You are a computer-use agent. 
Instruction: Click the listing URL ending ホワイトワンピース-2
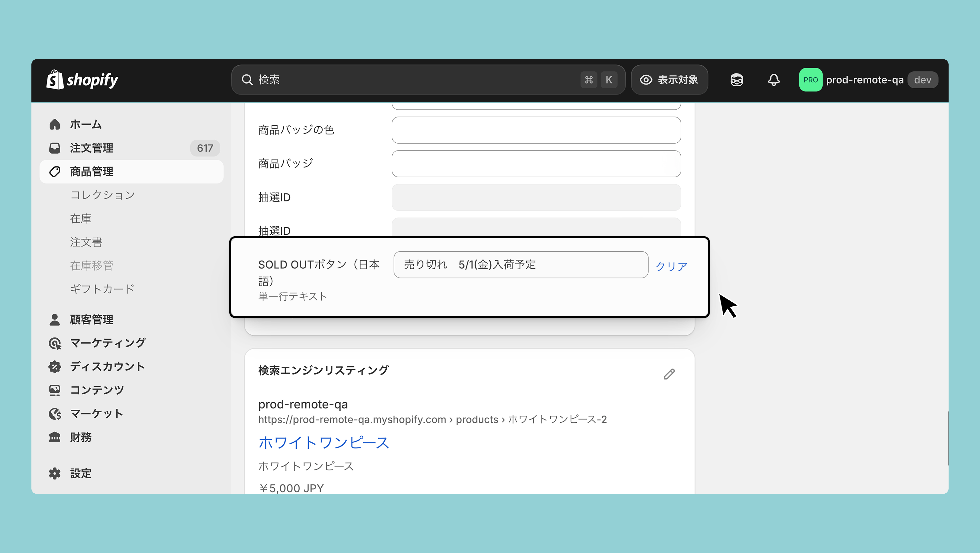[433, 419]
